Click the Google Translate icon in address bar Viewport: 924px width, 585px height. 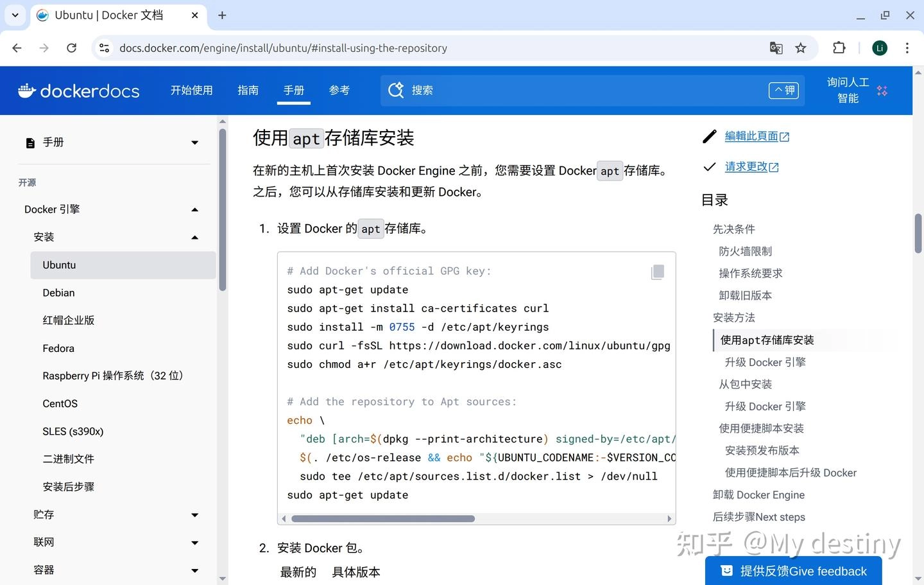[x=776, y=48]
